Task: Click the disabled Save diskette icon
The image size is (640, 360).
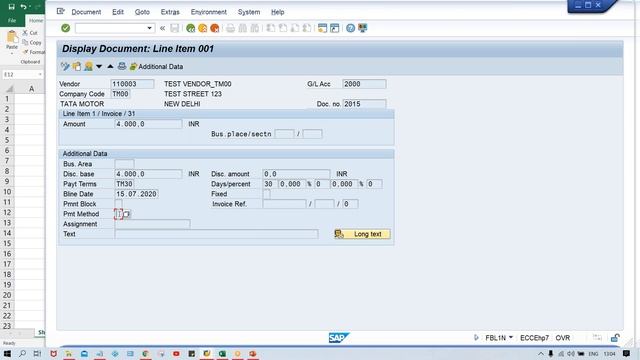Action: pyautogui.click(x=175, y=28)
